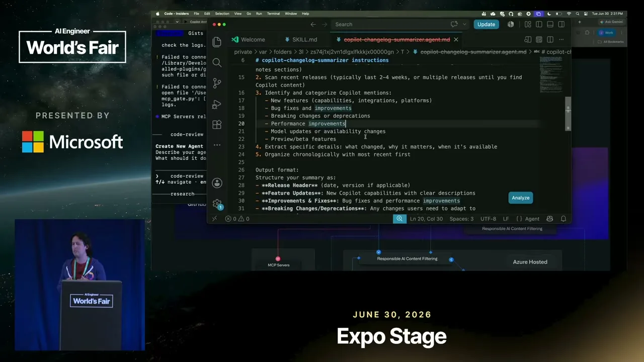The height and width of the screenshot is (362, 644).
Task: Open the Source Control view
Action: pyautogui.click(x=217, y=83)
